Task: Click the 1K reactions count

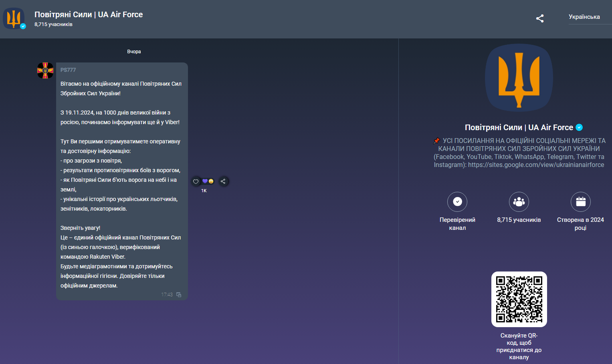Action: pos(204,191)
